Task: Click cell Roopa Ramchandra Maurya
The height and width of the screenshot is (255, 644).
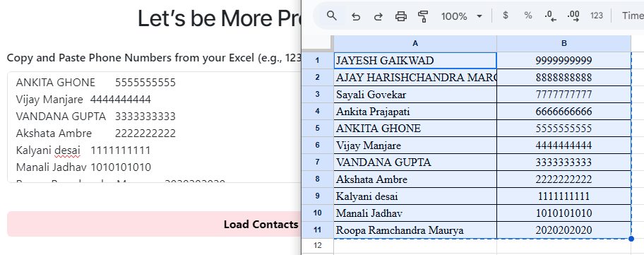Action: pos(415,230)
